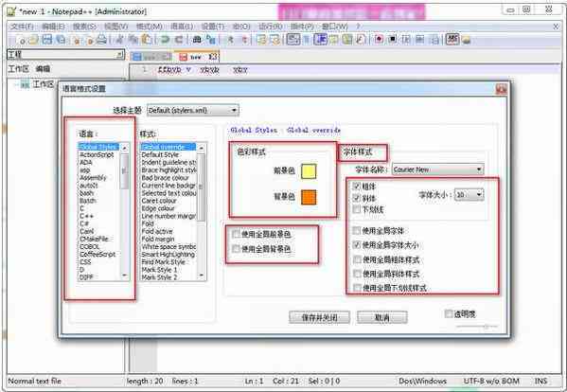Image resolution: width=567 pixels, height=392 pixels.
Task: Stop macro recording with the black square icon
Action: point(392,39)
